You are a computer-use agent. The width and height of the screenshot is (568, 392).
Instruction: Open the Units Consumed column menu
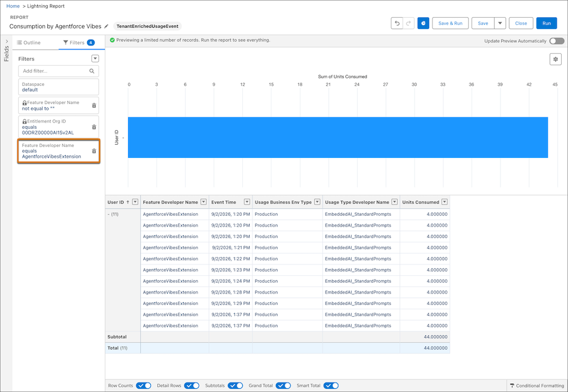point(444,202)
